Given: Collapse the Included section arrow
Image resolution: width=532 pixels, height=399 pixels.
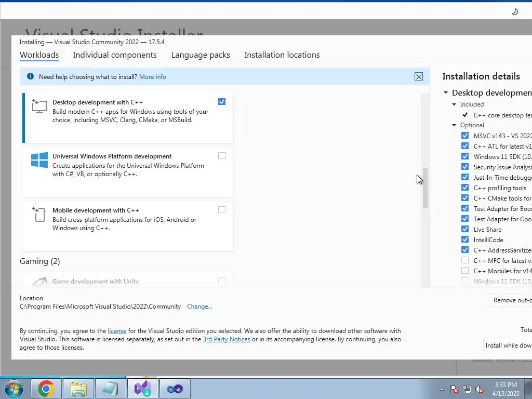Looking at the screenshot, I should [454, 104].
